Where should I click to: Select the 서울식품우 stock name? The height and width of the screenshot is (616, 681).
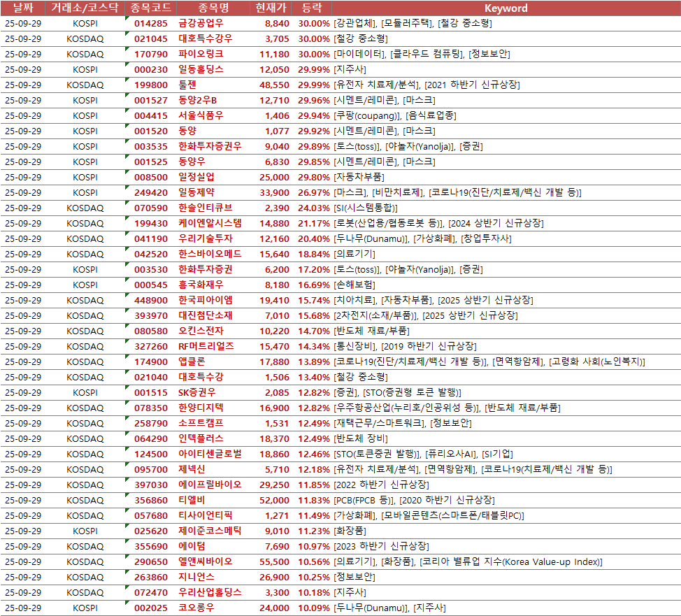pos(201,115)
